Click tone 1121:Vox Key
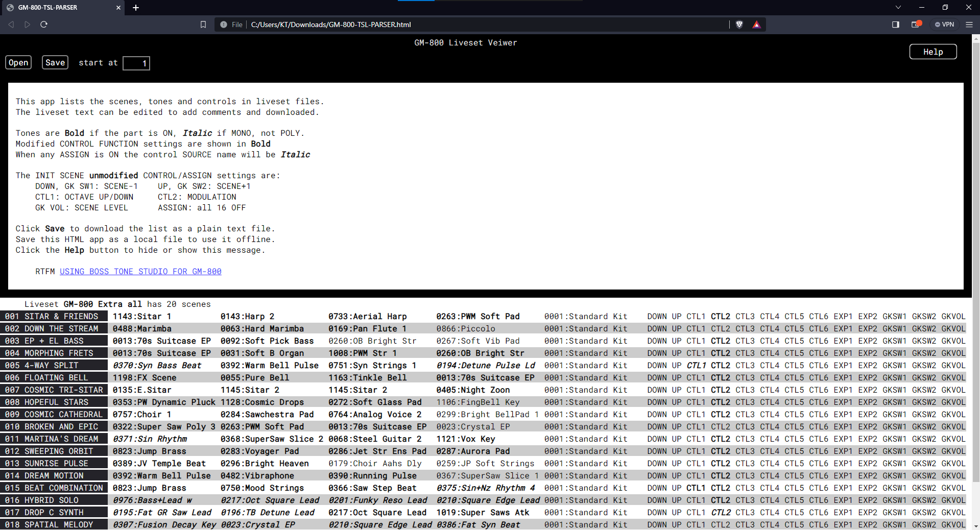Screen dimensions: 980x530 point(466,439)
